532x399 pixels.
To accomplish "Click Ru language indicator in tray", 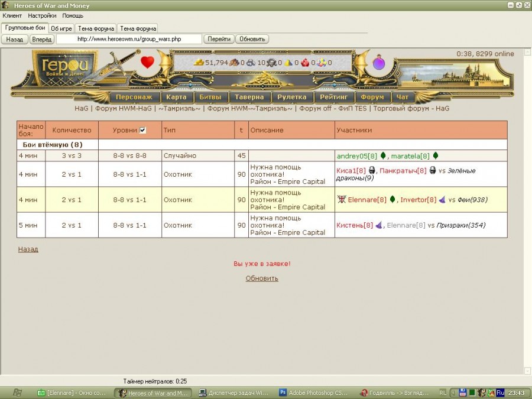I will pyautogui.click(x=500, y=392).
